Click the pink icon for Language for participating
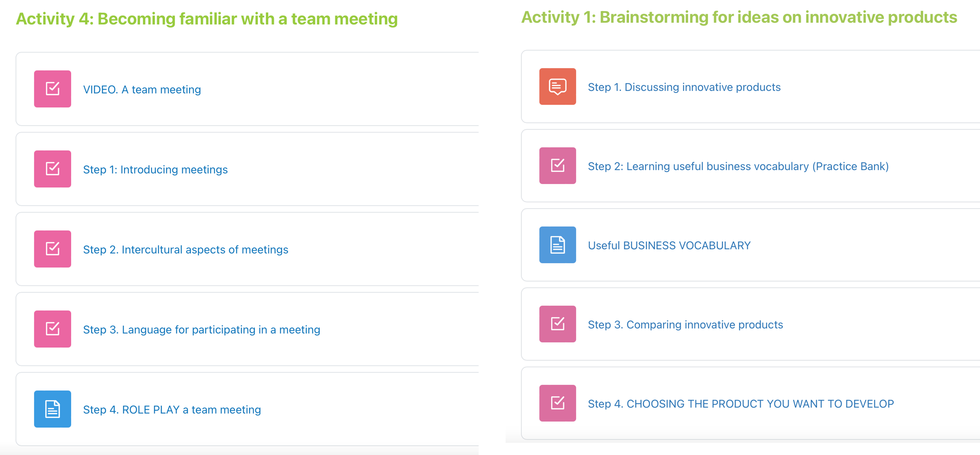The width and height of the screenshot is (980, 455). (x=52, y=329)
